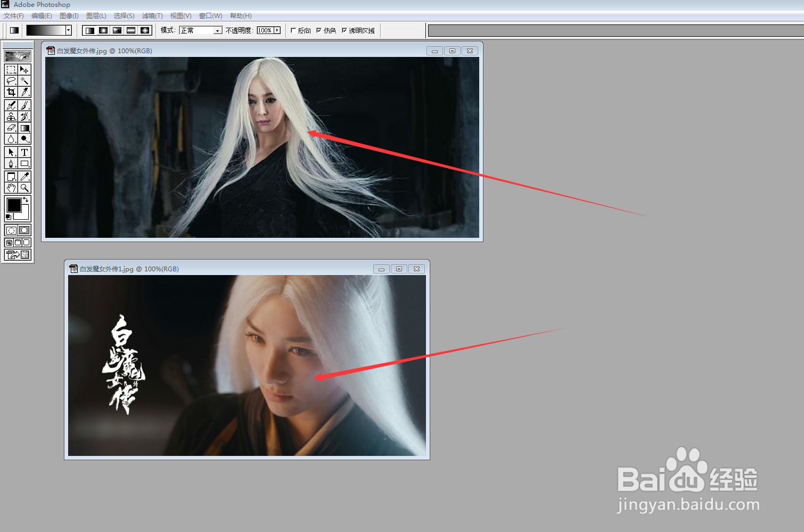Toggle the 透明区域 transparency checkbox
This screenshot has height=532, width=804.
(x=344, y=30)
